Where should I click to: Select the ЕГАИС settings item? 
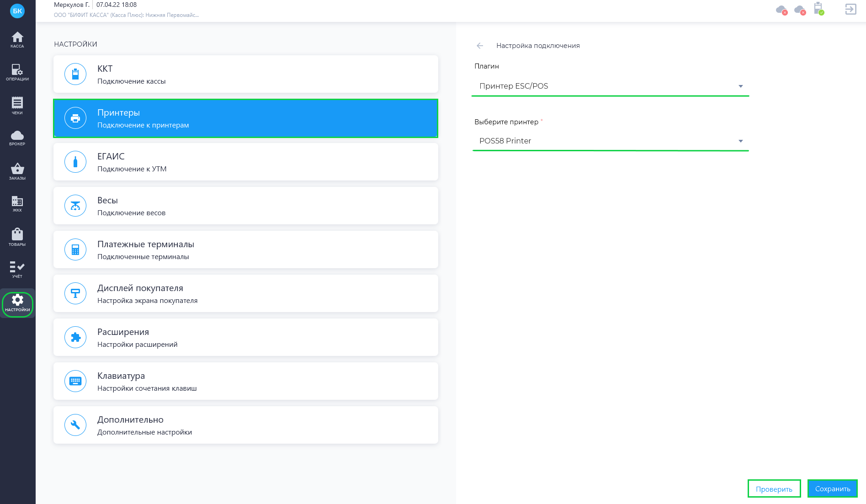pos(246,162)
